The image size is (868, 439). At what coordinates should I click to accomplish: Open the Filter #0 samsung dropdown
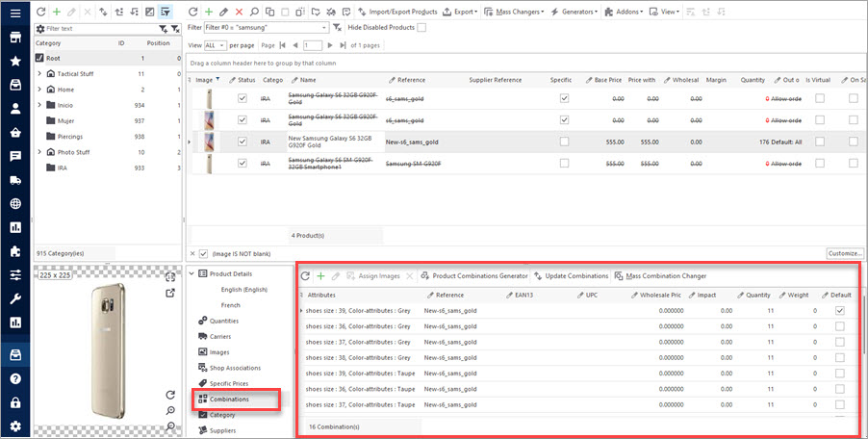coord(324,28)
